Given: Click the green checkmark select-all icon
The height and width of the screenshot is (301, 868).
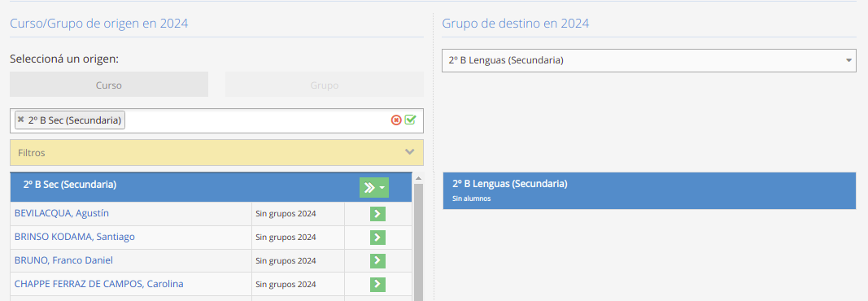Looking at the screenshot, I should 410,120.
